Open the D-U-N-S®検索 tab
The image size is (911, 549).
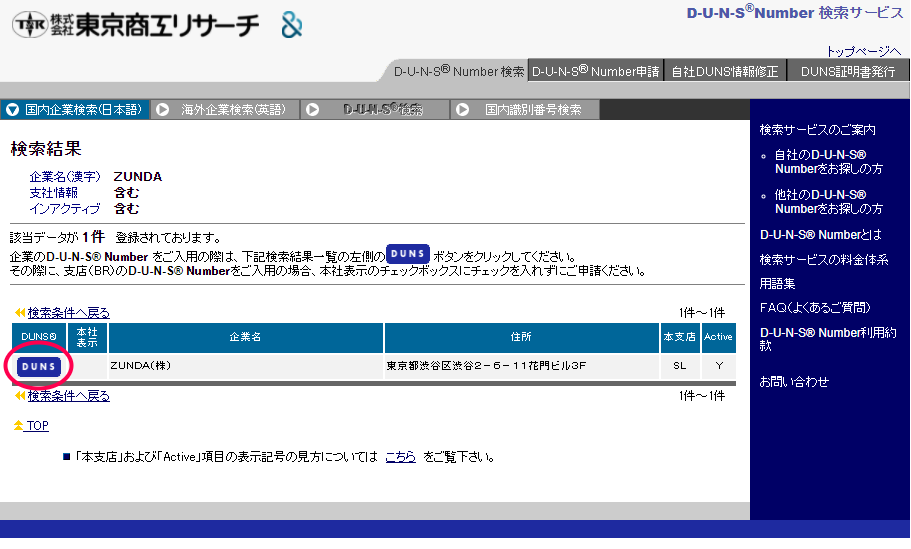[375, 109]
